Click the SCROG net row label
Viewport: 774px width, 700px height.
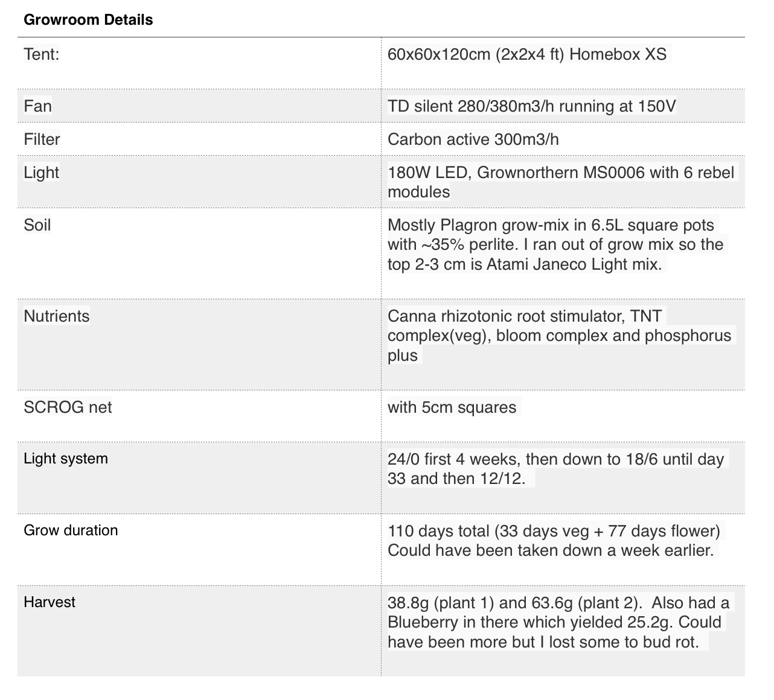pos(68,407)
